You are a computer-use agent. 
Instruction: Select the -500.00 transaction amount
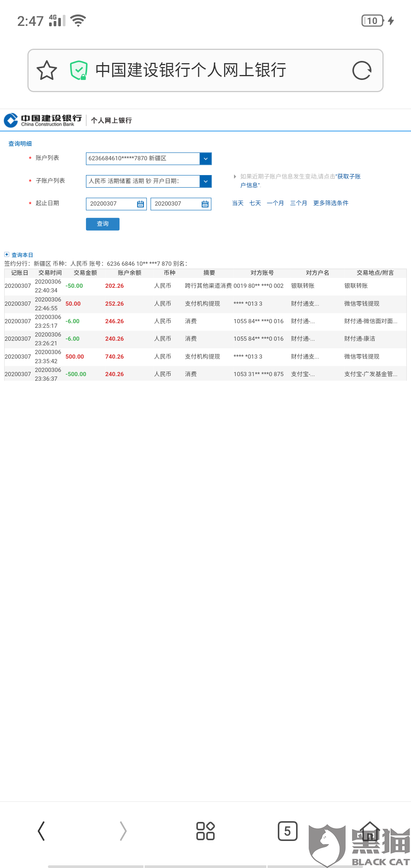pyautogui.click(x=76, y=374)
